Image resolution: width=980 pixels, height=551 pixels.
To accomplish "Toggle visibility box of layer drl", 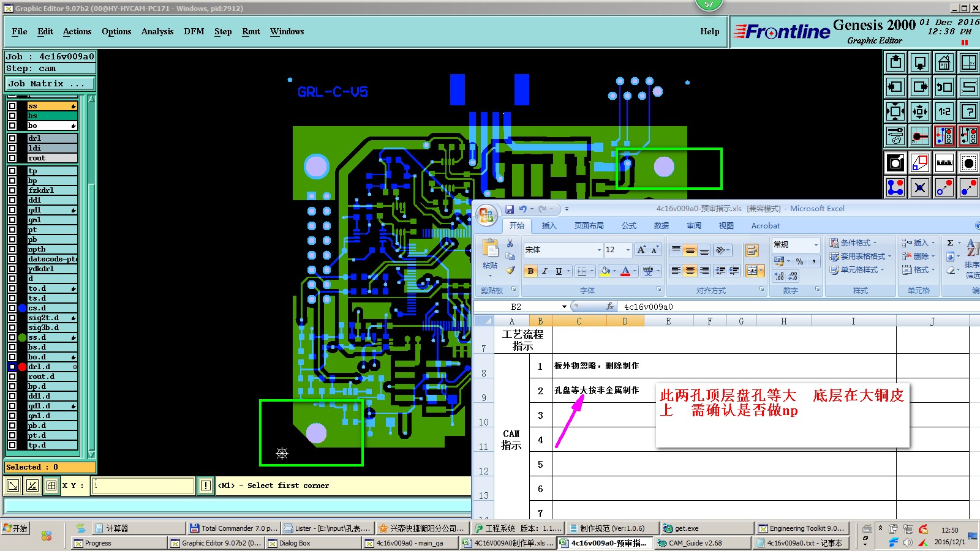I will (x=12, y=138).
